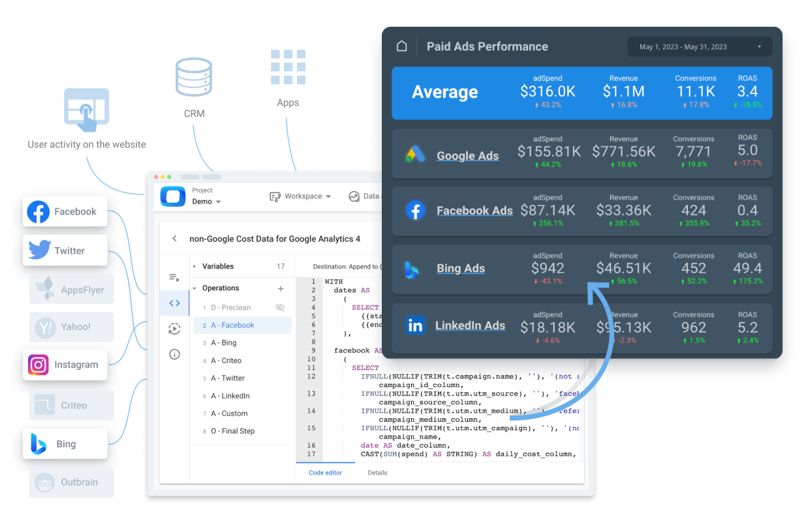Add a new operation with plus icon
The width and height of the screenshot is (808, 532).
click(281, 289)
